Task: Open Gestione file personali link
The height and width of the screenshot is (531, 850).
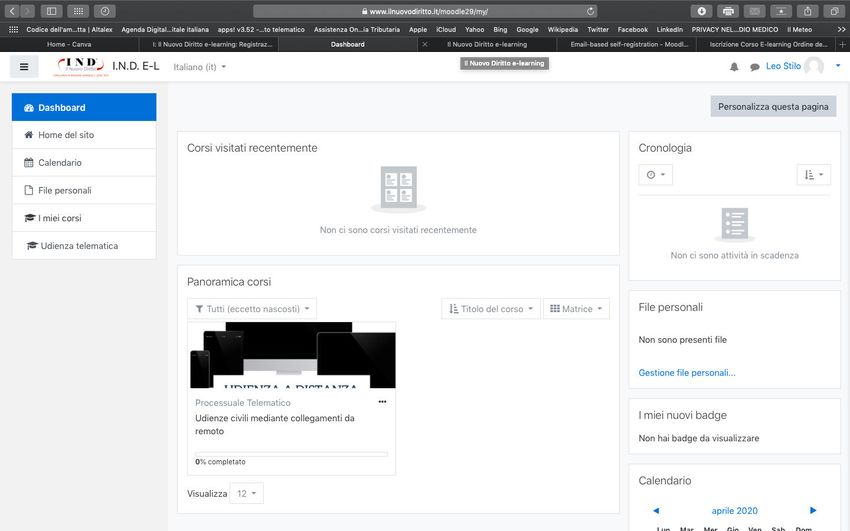Action: click(687, 373)
